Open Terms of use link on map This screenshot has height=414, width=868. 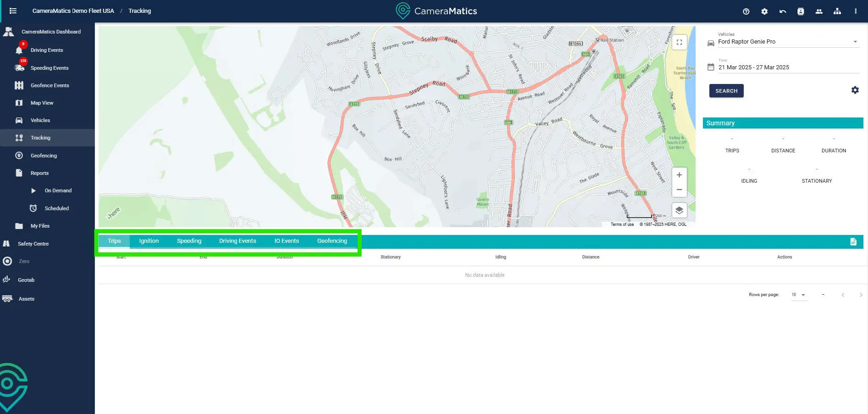(x=622, y=224)
